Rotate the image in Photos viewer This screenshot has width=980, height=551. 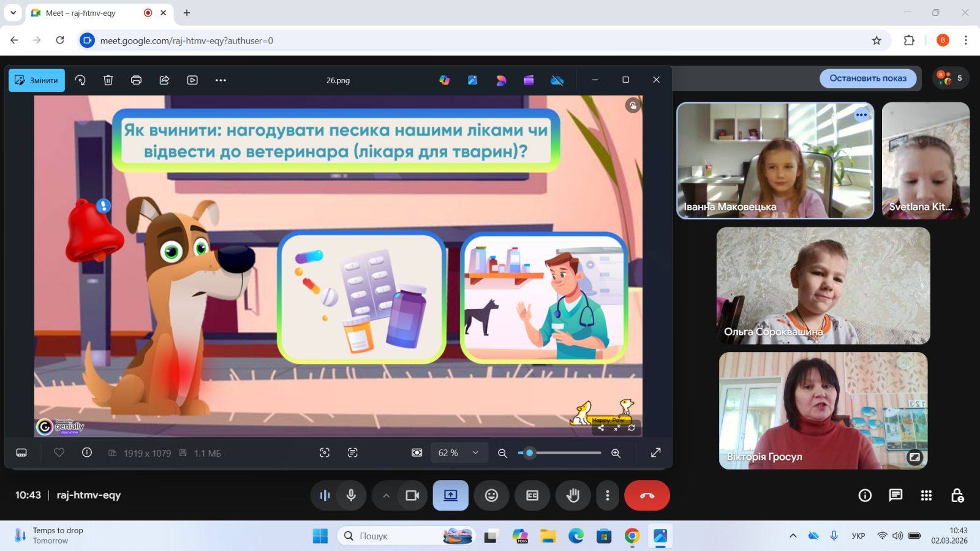(80, 80)
